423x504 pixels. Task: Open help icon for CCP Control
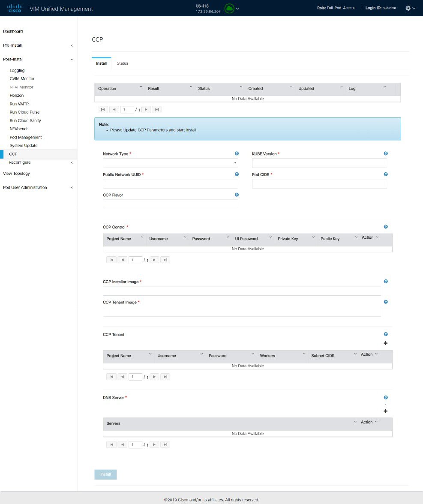coord(386,227)
